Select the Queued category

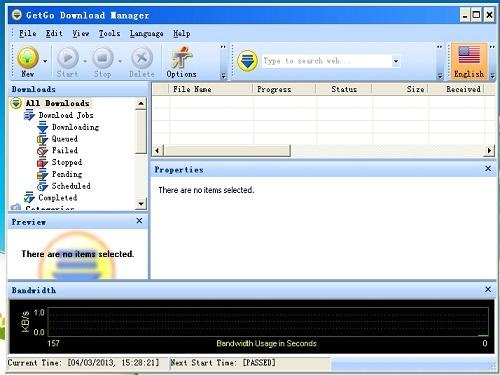[65, 139]
